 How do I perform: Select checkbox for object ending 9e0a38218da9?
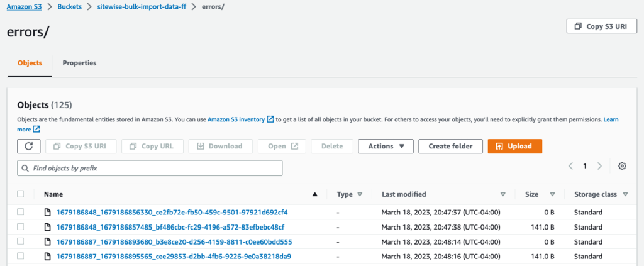pos(21,256)
